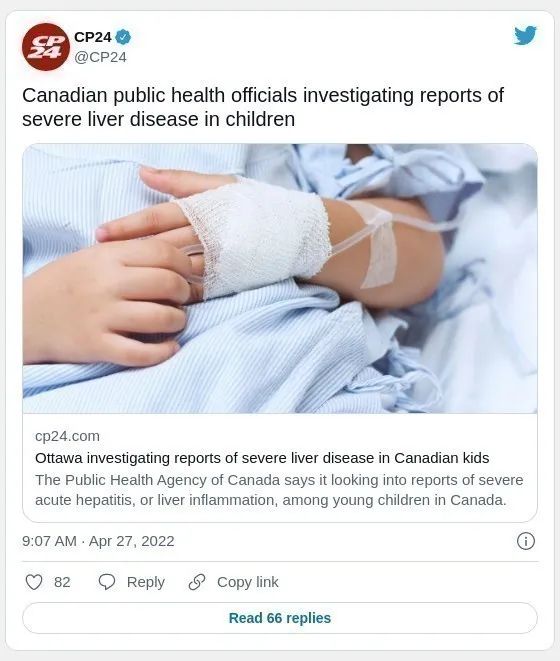This screenshot has height=661, width=560.
Task: Open the @CP24 handle link
Action: point(100,57)
